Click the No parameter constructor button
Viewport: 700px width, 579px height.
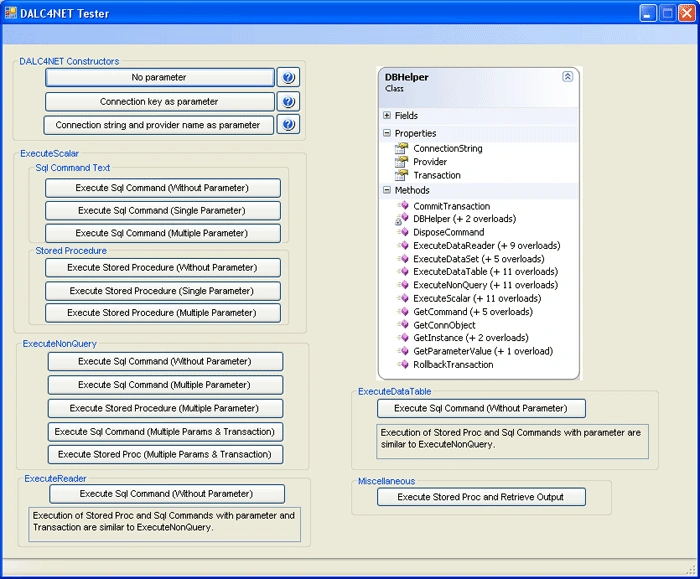[x=159, y=77]
